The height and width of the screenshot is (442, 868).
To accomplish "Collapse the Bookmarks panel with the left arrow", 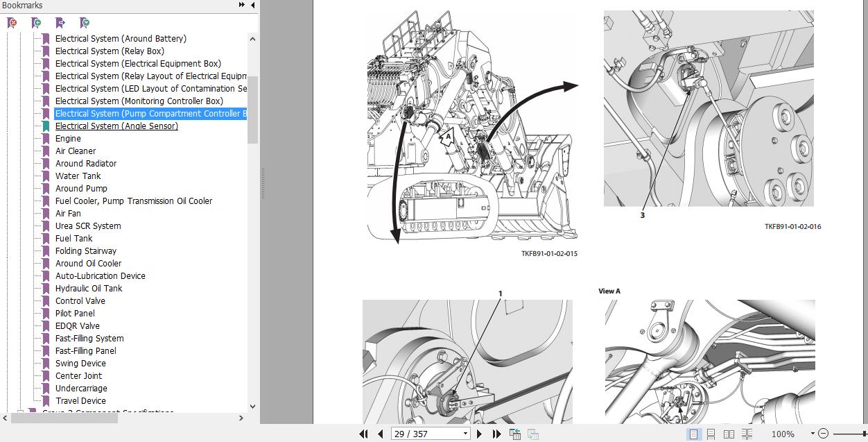I will coord(252,5).
